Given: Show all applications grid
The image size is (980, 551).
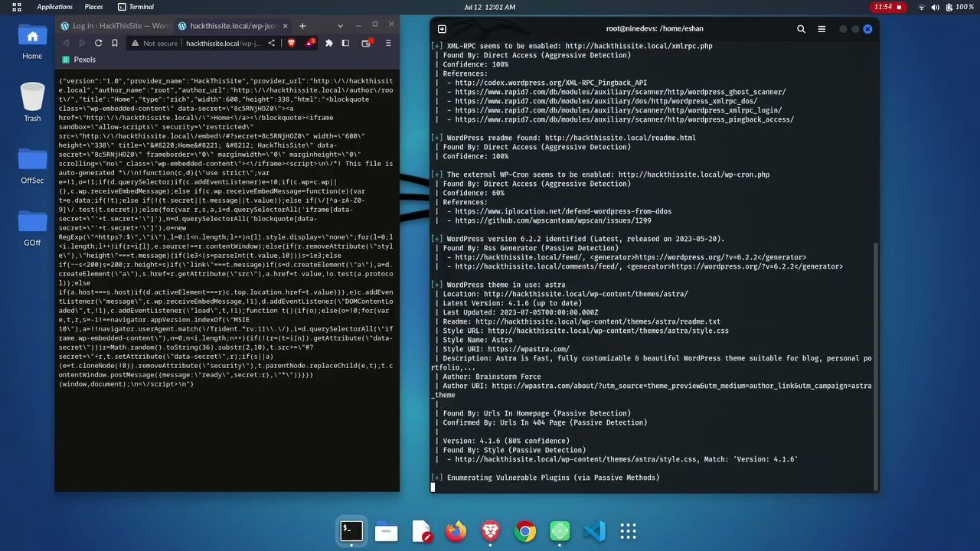Looking at the screenshot, I should click(629, 531).
